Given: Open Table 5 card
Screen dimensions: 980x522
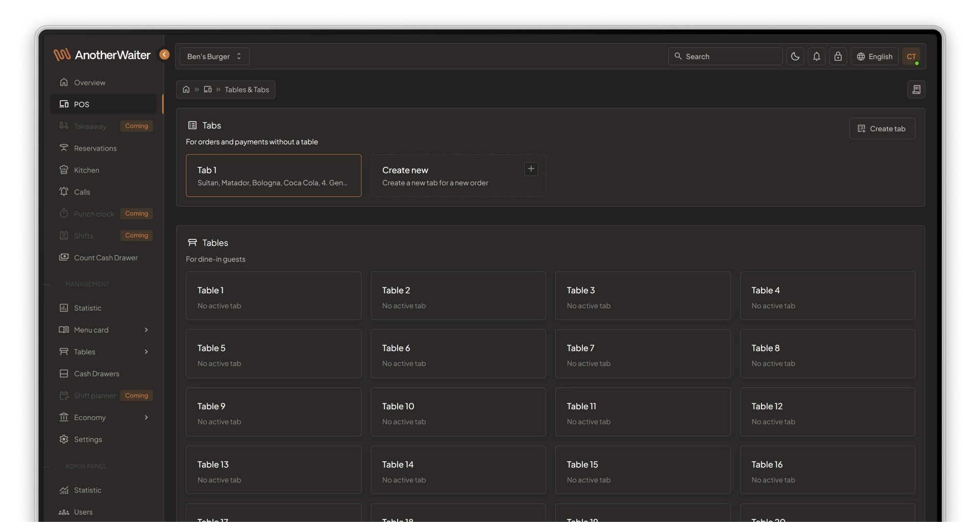Looking at the screenshot, I should click(x=274, y=354).
